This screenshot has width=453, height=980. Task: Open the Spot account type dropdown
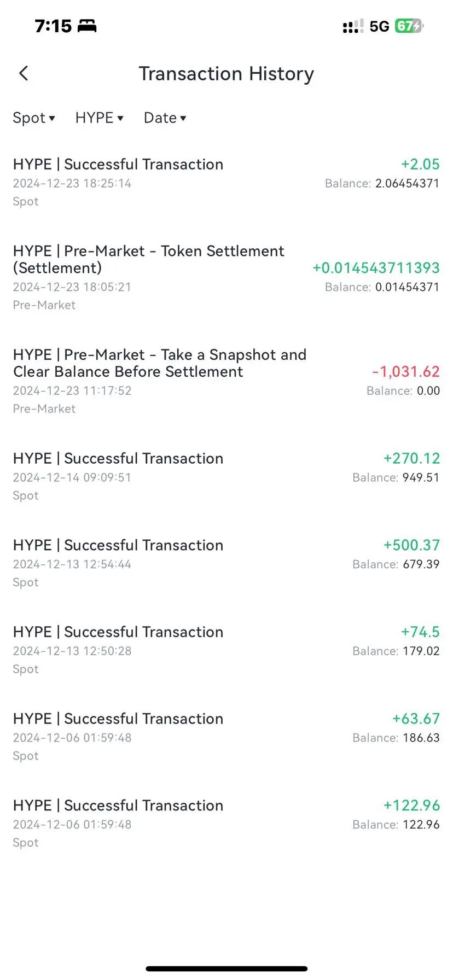pos(34,118)
